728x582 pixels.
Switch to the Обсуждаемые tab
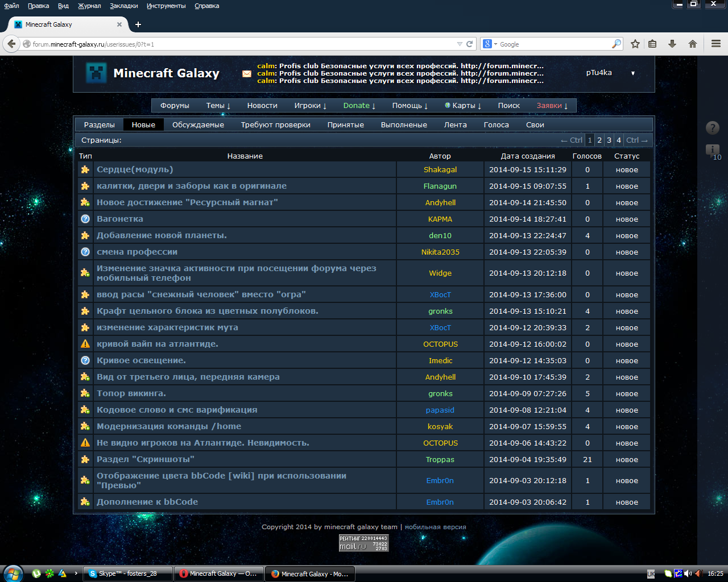[x=198, y=124]
